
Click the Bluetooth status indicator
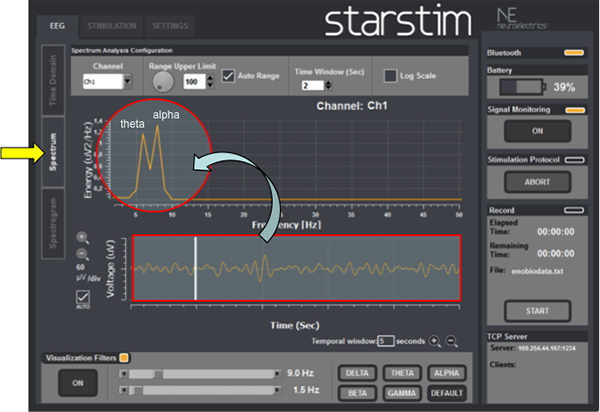(x=574, y=51)
